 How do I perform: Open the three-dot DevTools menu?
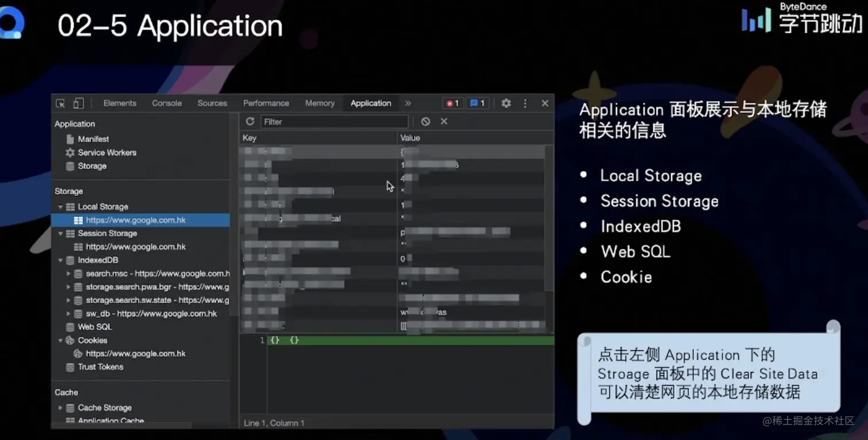[525, 103]
